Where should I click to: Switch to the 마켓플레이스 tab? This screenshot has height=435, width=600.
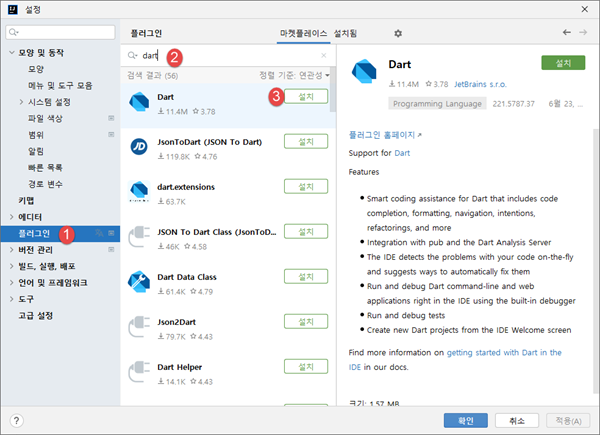click(303, 34)
